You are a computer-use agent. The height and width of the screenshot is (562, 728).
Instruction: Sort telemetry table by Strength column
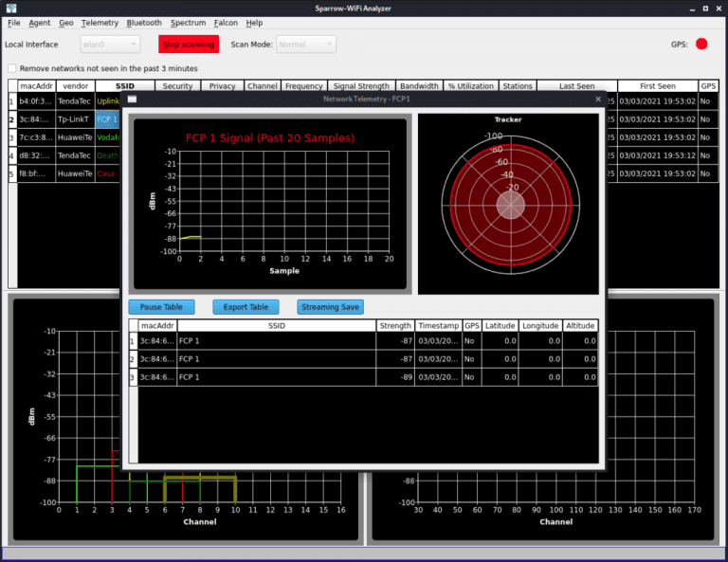coord(395,325)
